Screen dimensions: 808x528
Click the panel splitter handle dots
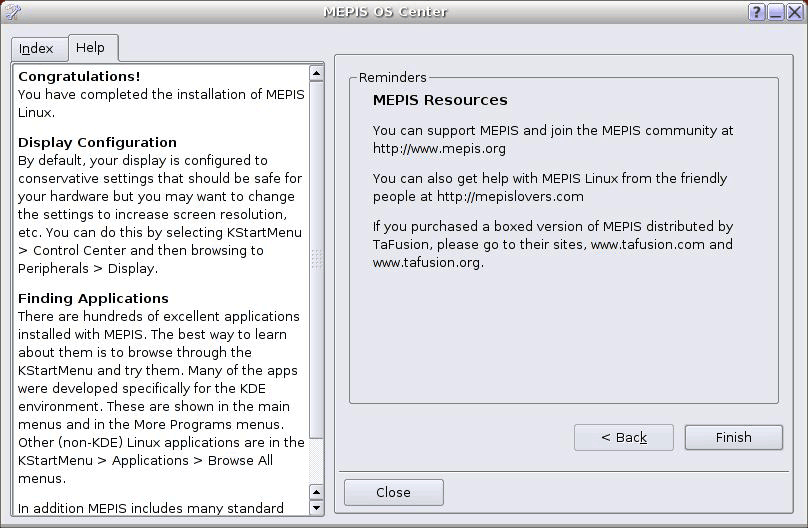coord(317,259)
